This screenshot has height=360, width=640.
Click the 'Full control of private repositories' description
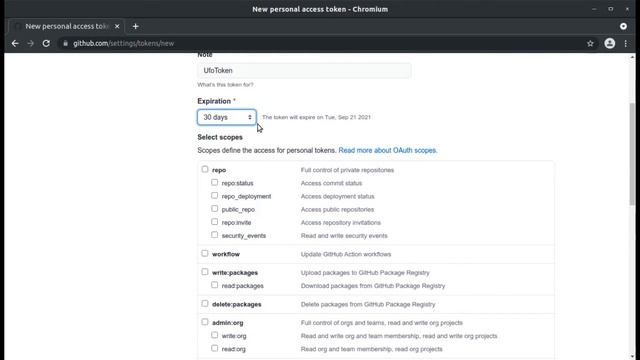tap(347, 170)
